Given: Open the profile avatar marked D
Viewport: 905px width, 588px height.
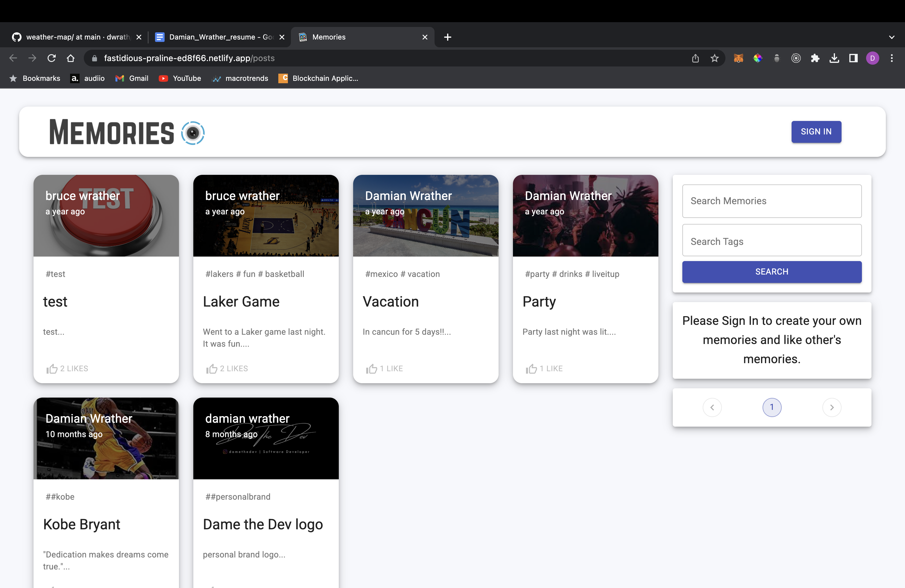Looking at the screenshot, I should pyautogui.click(x=873, y=58).
